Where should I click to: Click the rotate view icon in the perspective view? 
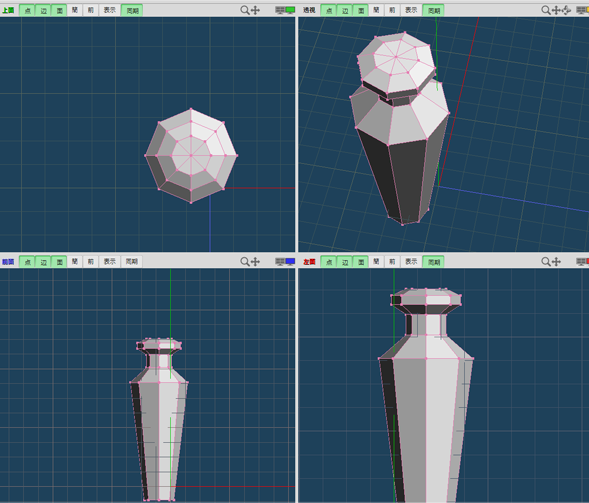click(567, 10)
